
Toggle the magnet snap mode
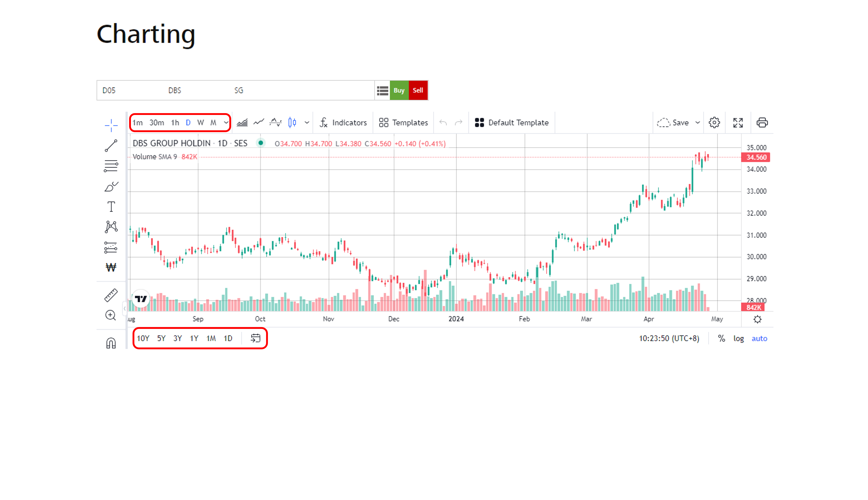[111, 343]
